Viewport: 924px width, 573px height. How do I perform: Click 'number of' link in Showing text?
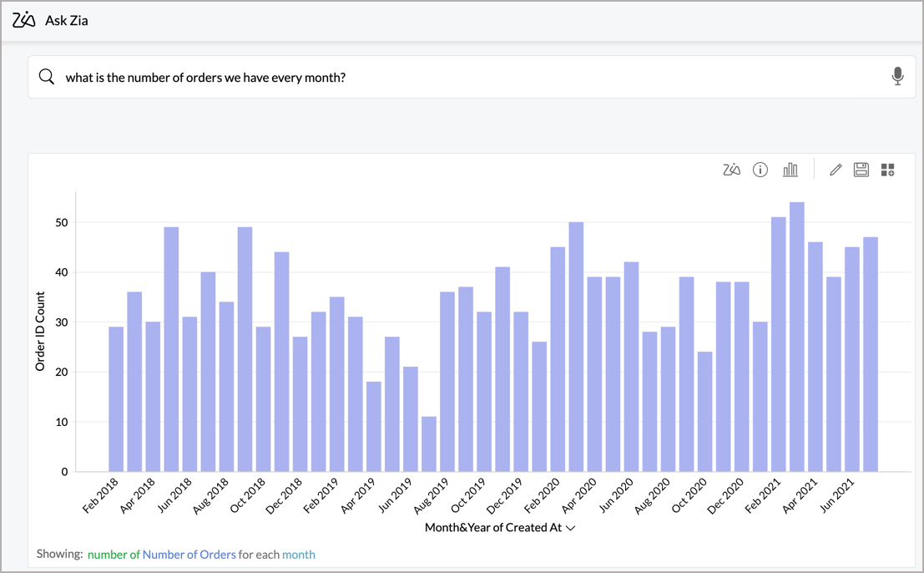tap(114, 554)
